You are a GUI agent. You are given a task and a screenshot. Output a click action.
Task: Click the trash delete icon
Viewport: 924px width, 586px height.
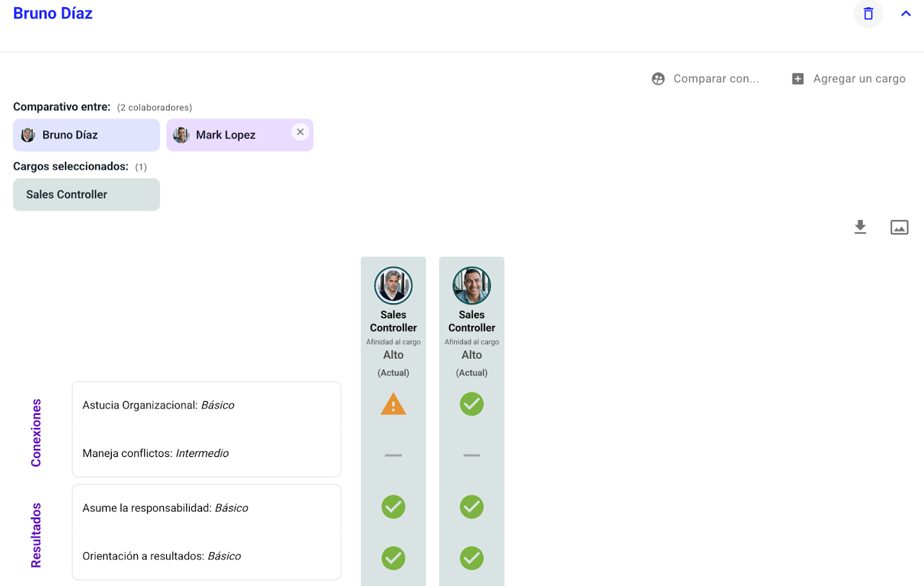click(868, 14)
